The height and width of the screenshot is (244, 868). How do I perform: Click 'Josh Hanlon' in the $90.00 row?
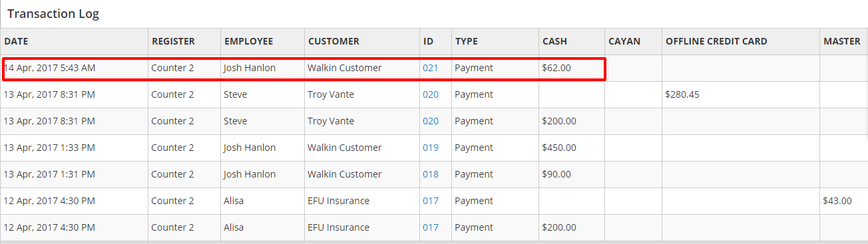[x=250, y=174]
